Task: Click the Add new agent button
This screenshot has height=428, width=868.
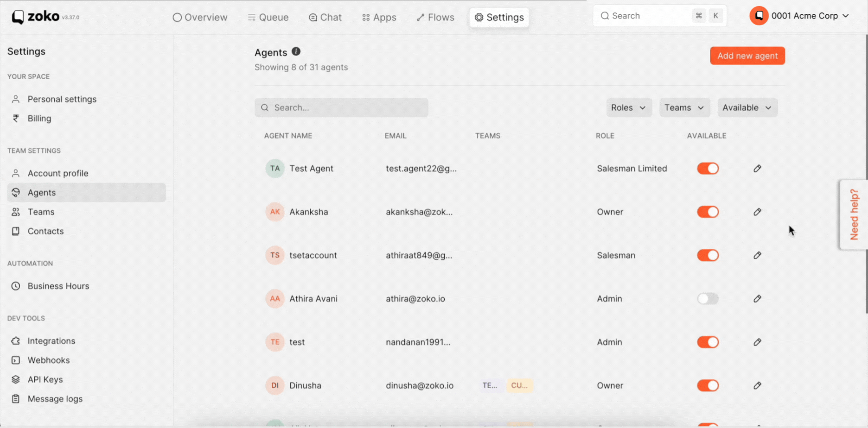Action: pyautogui.click(x=747, y=56)
